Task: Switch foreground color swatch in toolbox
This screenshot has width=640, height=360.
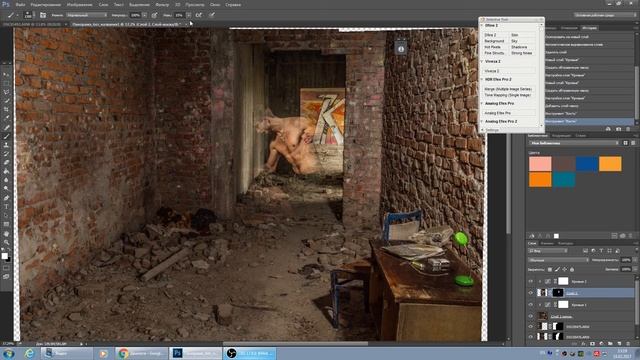Action: pos(4,256)
